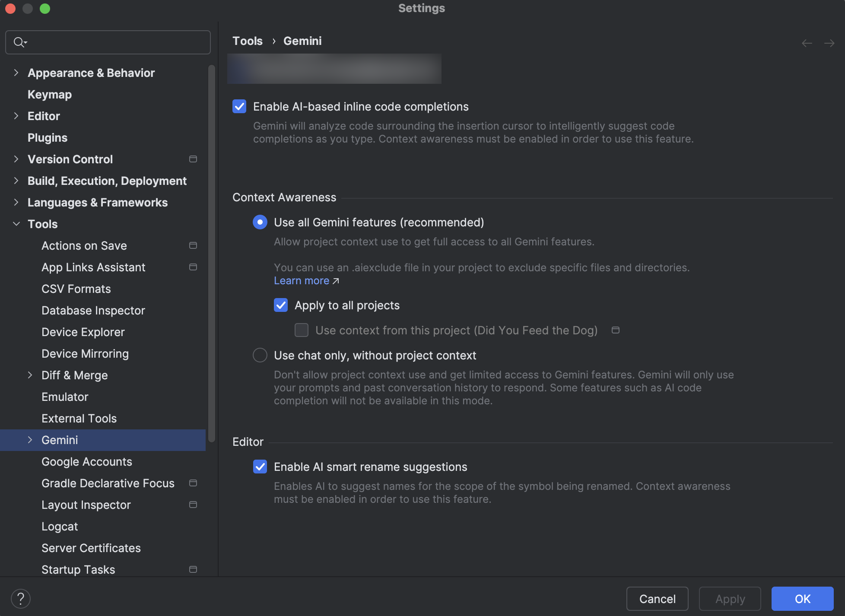Open Google Accounts settings page

87,462
